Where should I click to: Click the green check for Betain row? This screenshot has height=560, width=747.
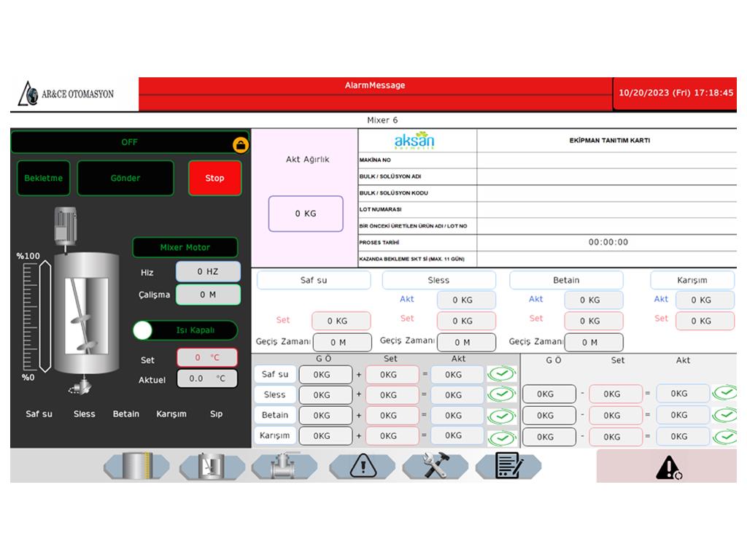pos(502,416)
